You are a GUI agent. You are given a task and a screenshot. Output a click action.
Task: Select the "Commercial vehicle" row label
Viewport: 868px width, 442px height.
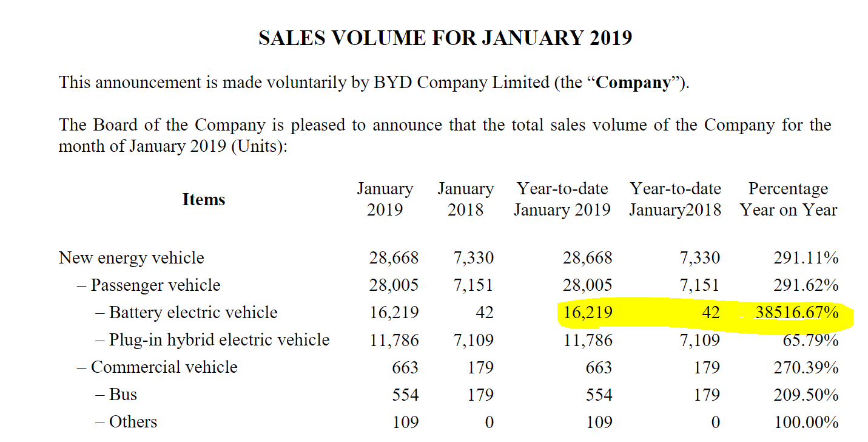(164, 367)
